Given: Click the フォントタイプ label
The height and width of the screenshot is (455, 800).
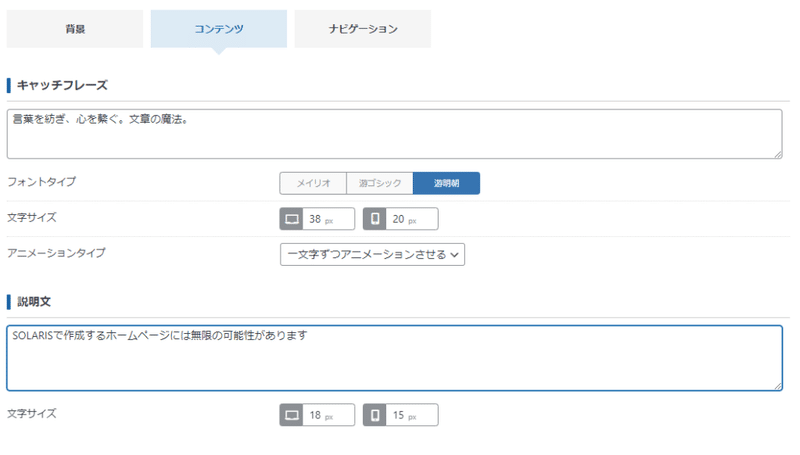Looking at the screenshot, I should pos(41,182).
